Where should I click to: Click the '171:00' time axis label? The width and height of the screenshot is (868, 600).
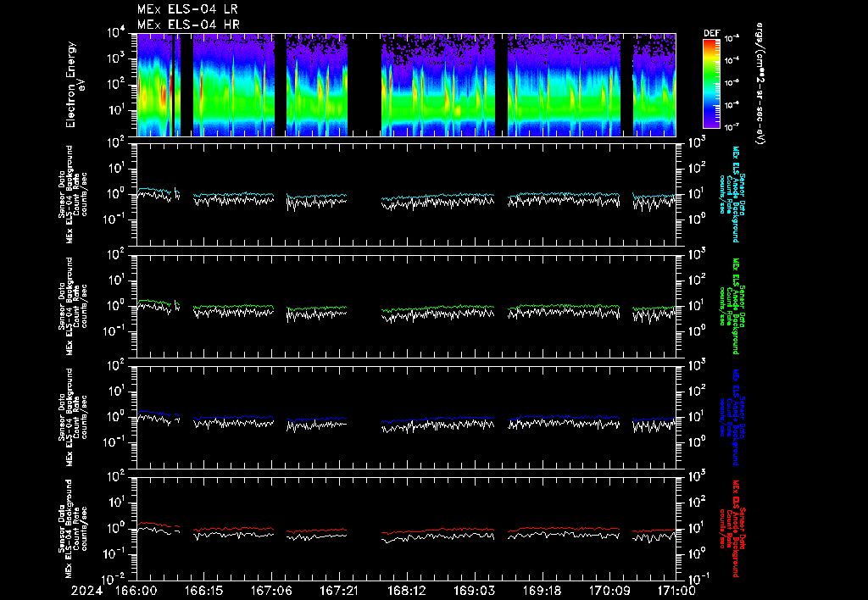tap(675, 592)
